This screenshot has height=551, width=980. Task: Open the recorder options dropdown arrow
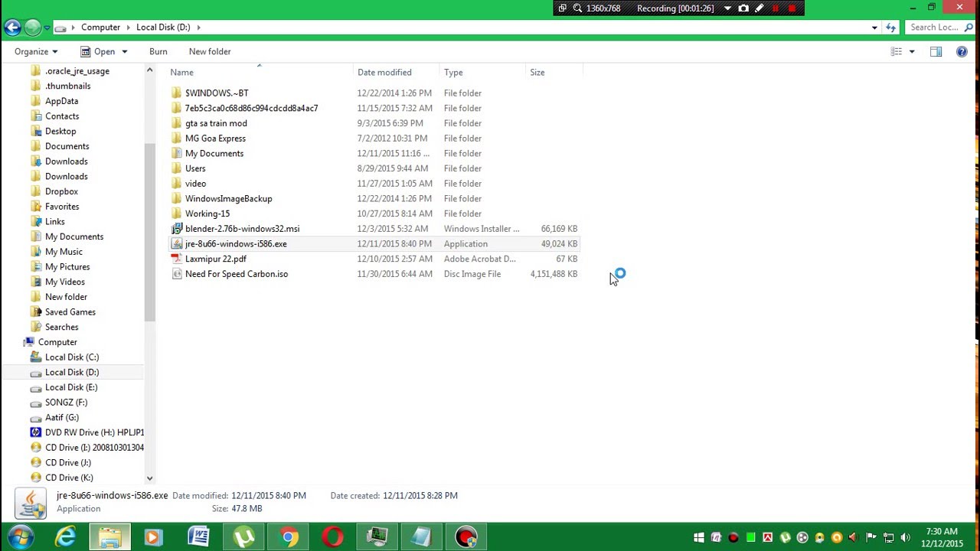727,8
